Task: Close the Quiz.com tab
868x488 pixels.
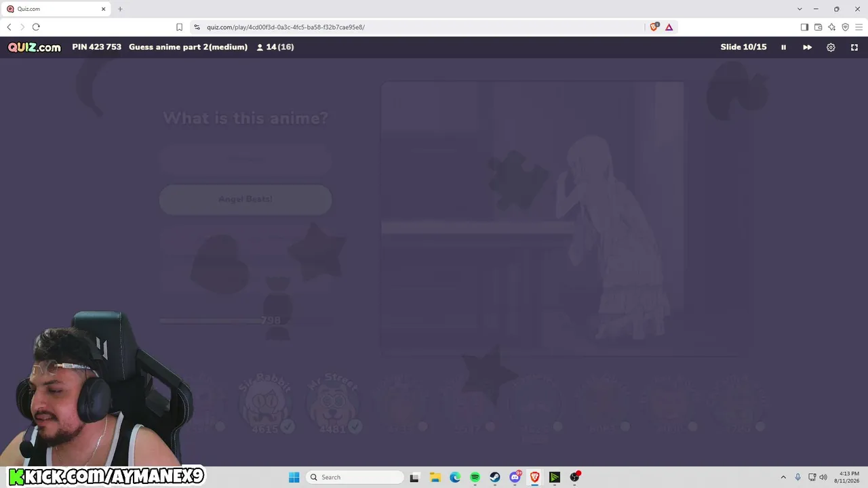Action: (104, 9)
